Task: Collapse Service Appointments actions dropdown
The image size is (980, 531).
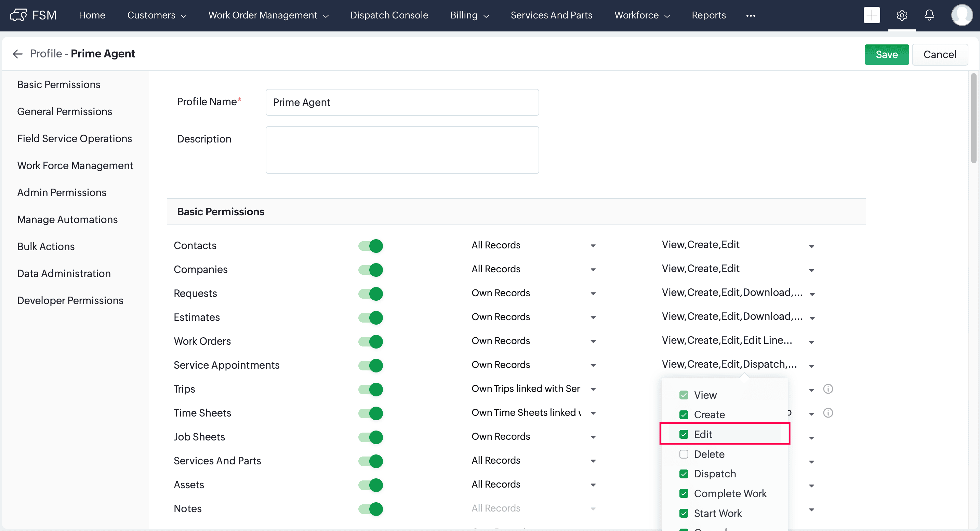Action: click(738, 365)
